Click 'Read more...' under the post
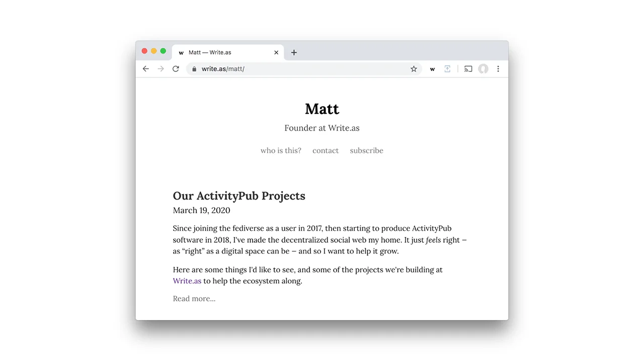644x362 pixels. point(194,299)
